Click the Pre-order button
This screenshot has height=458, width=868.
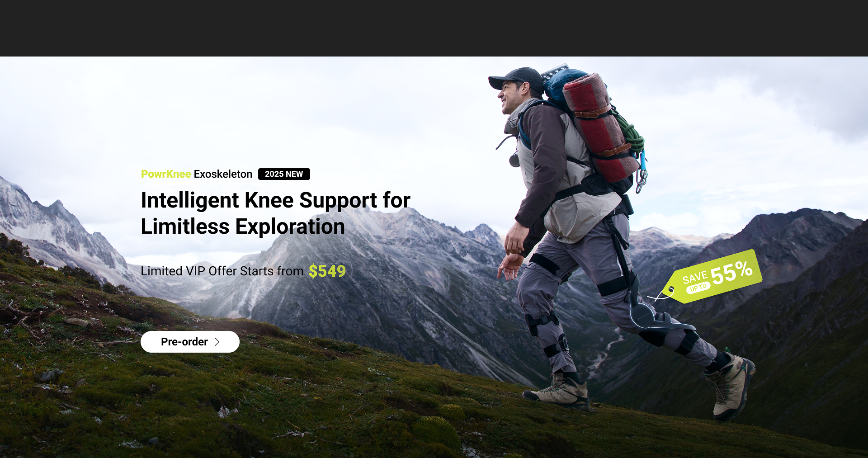click(x=190, y=342)
